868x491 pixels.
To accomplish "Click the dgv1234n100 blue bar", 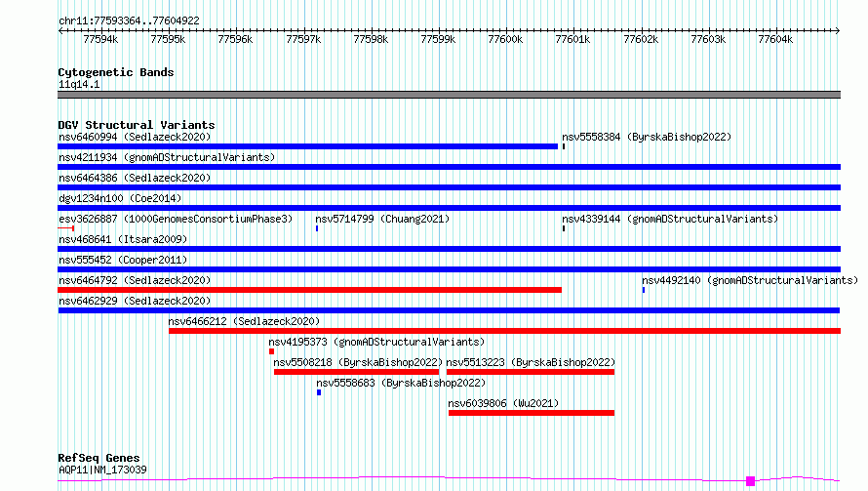I will click(x=449, y=208).
